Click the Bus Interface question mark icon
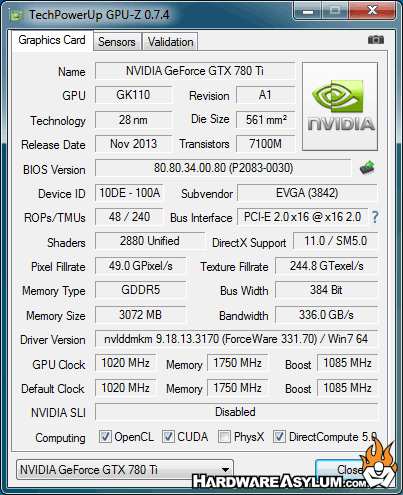The height and width of the screenshot is (495, 403). 375,217
